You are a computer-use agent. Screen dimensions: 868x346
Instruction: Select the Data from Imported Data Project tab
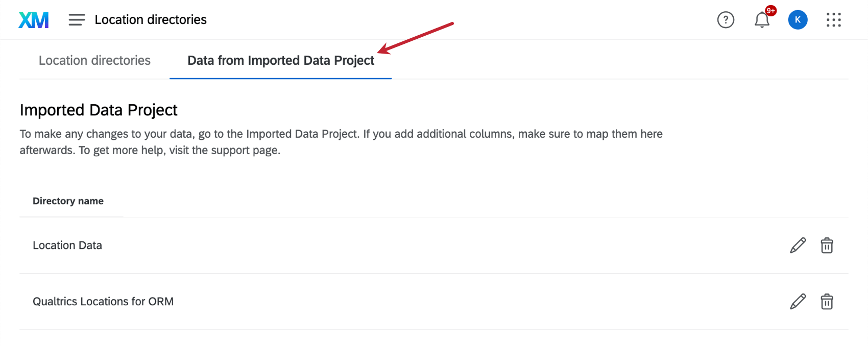pyautogui.click(x=280, y=60)
